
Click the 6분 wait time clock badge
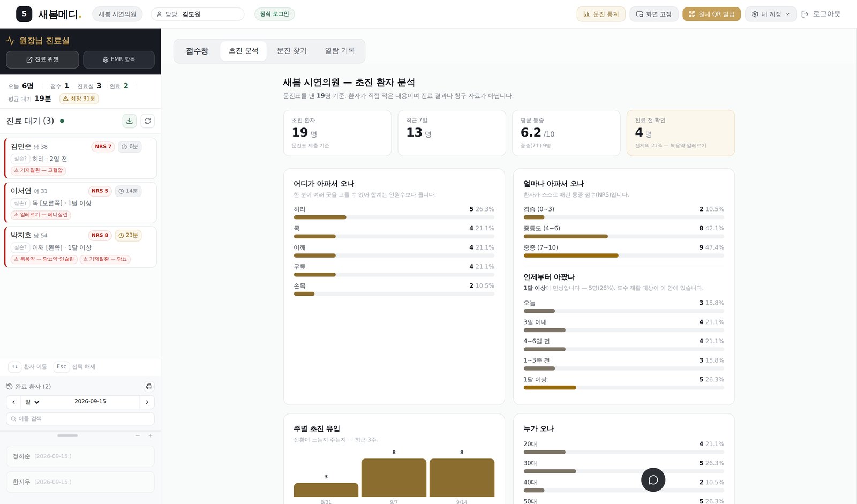(130, 147)
